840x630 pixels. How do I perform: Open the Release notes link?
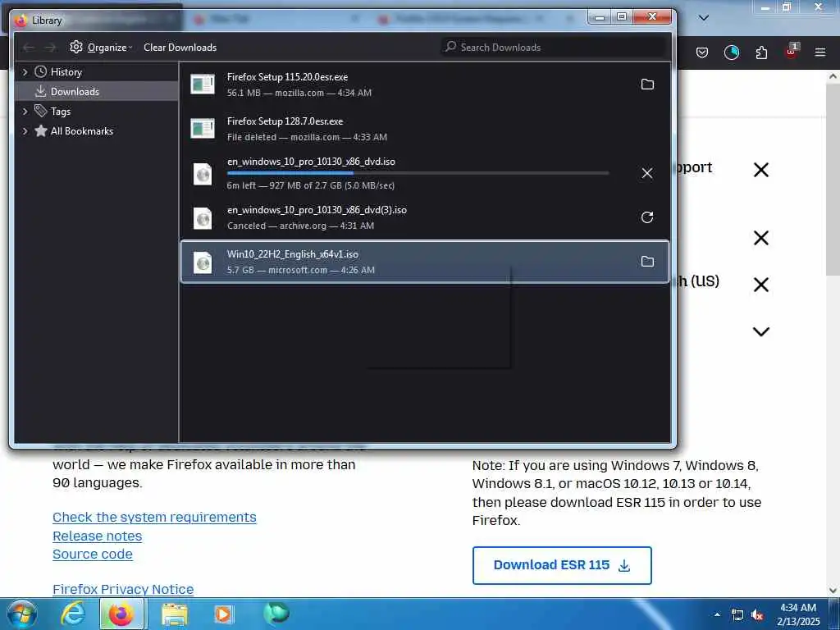(x=97, y=536)
